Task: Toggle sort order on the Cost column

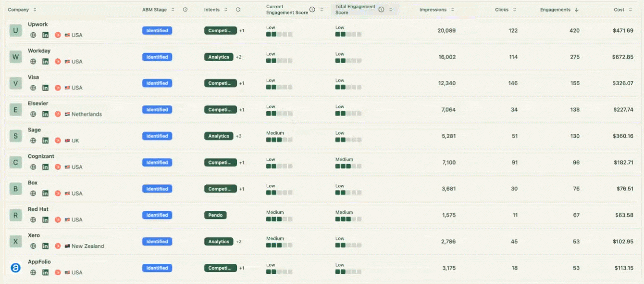Action: tap(630, 9)
